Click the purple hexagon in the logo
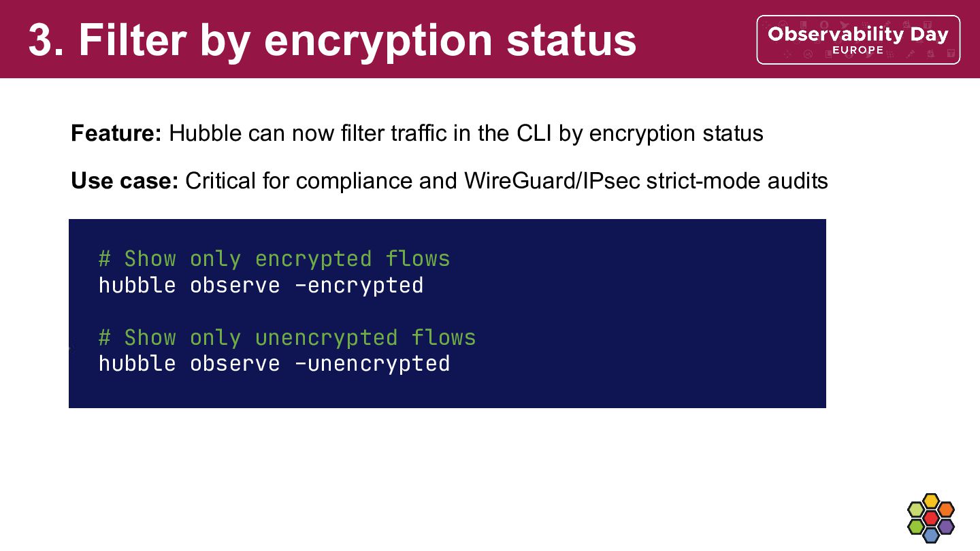Image resolution: width=980 pixels, height=551 pixels. tap(946, 526)
